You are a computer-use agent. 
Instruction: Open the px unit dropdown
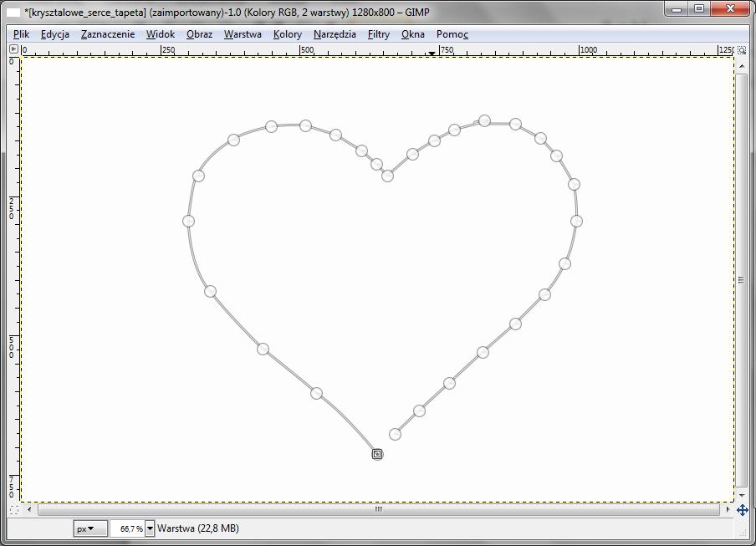[x=90, y=528]
